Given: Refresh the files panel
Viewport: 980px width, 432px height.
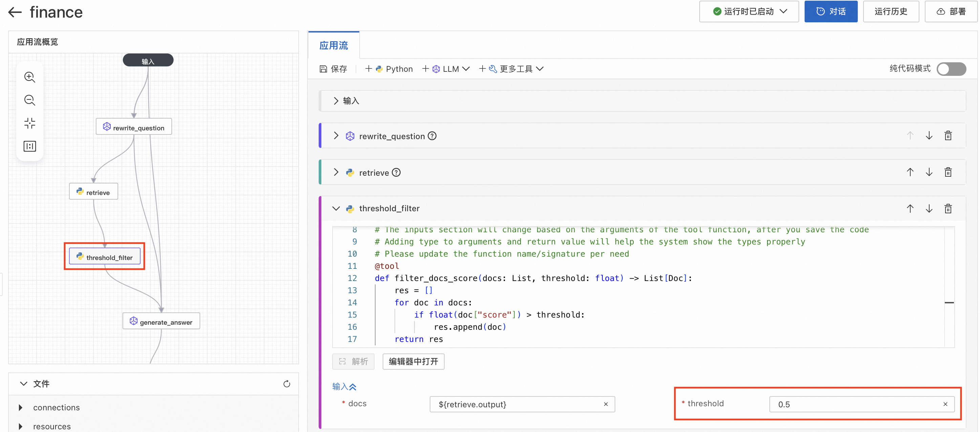Looking at the screenshot, I should coord(286,384).
